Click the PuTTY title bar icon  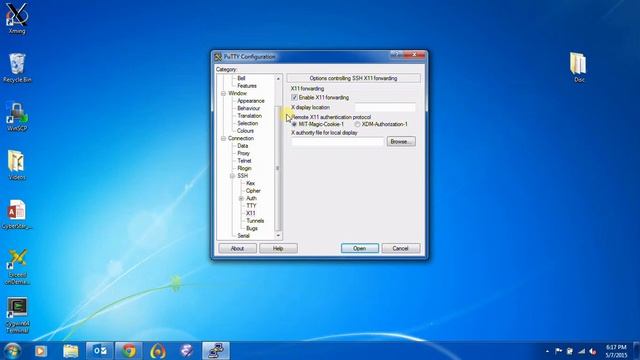[x=218, y=57]
